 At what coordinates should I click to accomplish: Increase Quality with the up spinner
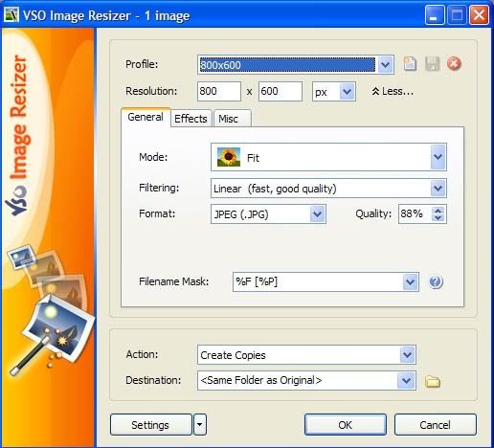tap(438, 211)
